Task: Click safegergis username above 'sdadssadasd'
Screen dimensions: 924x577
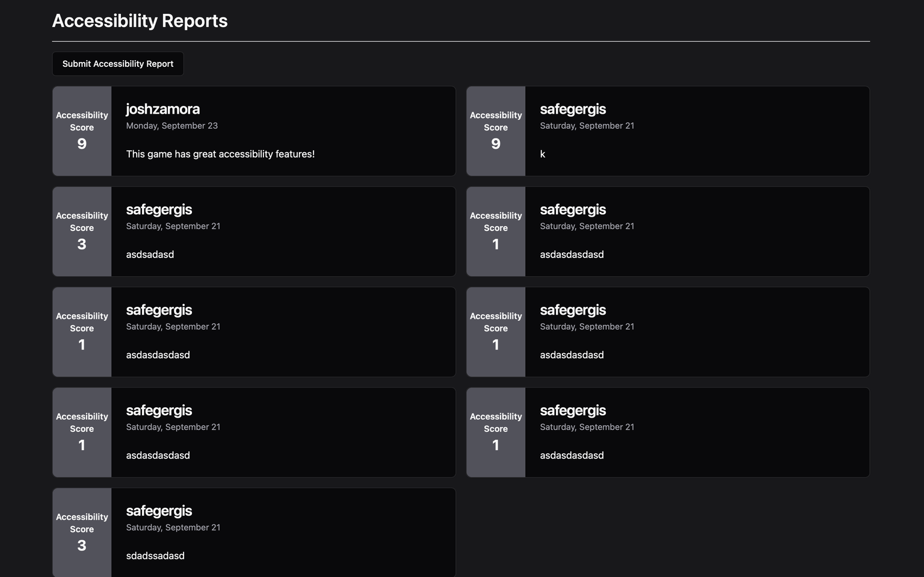Action: point(159,511)
